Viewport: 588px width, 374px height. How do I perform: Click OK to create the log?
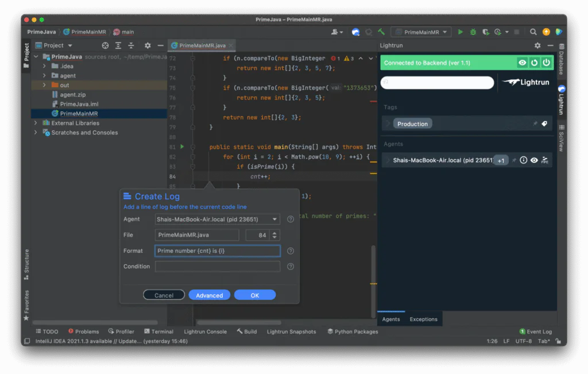254,295
